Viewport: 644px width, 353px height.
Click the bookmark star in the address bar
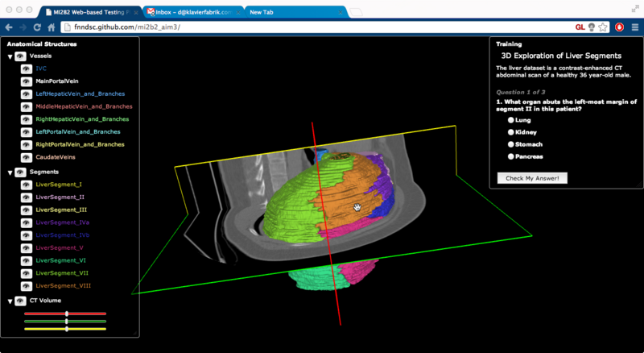coord(602,27)
